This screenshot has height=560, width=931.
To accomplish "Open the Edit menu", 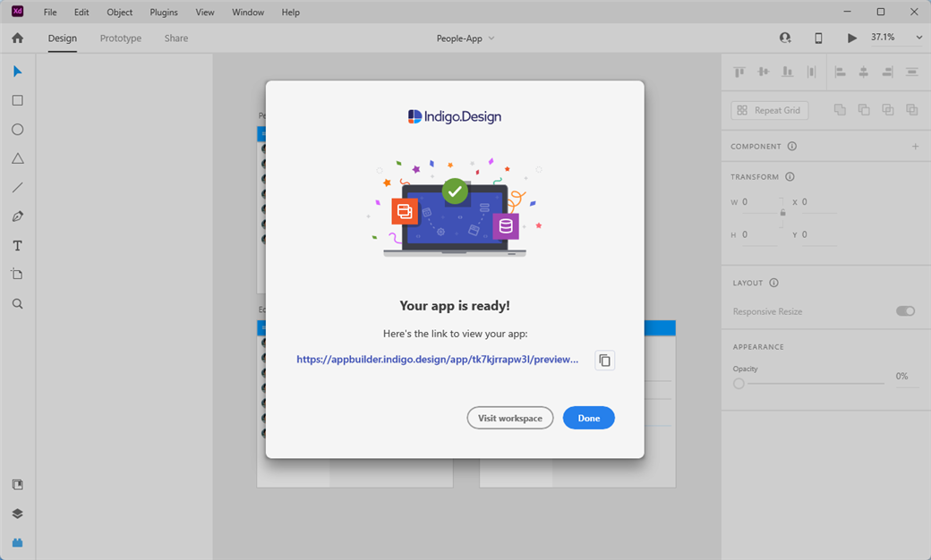I will 81,12.
